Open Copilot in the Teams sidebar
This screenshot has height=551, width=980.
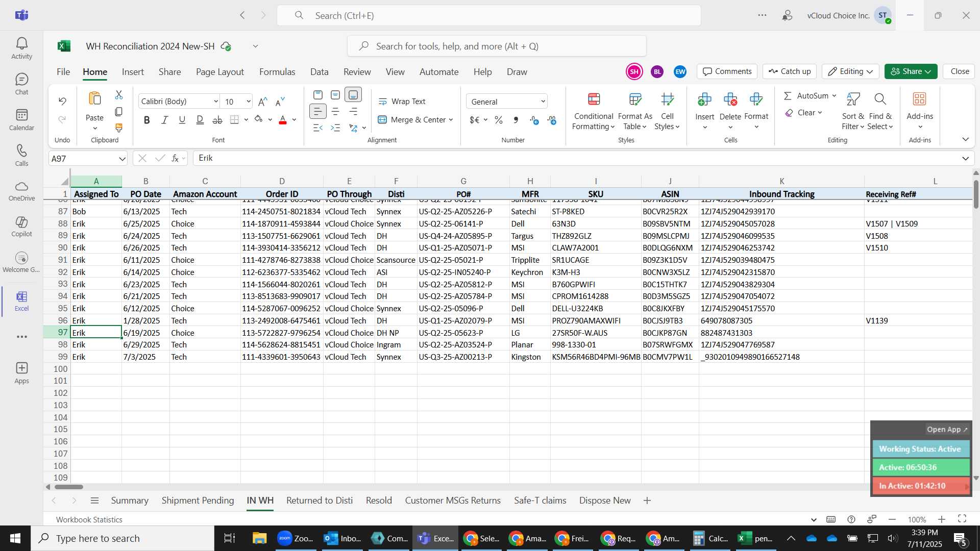21,227
